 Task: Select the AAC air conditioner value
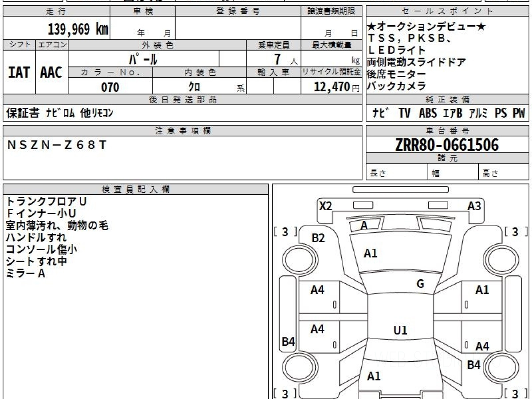51,72
